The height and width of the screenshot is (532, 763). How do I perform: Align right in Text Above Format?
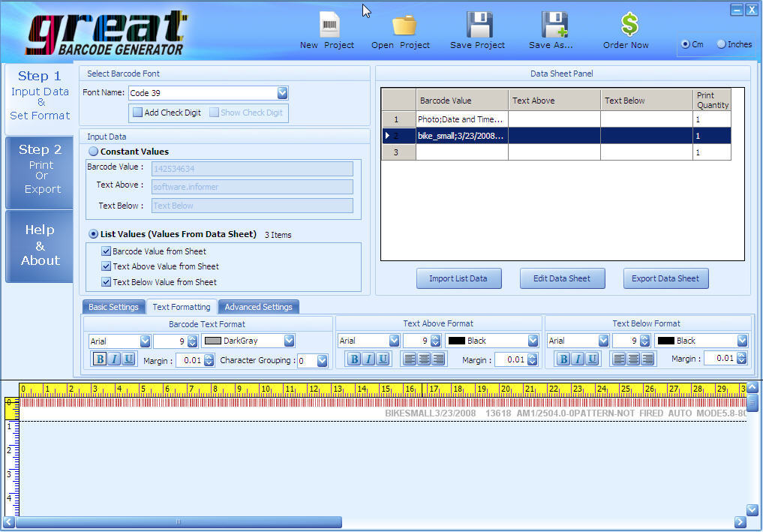(x=438, y=359)
